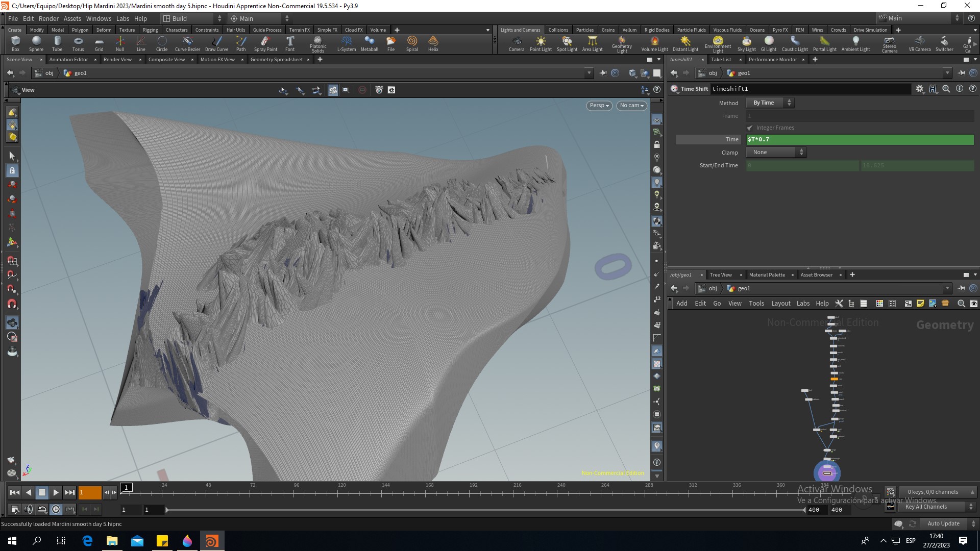Toggle real time playback
Screen dimensions: 980x551
(56, 509)
